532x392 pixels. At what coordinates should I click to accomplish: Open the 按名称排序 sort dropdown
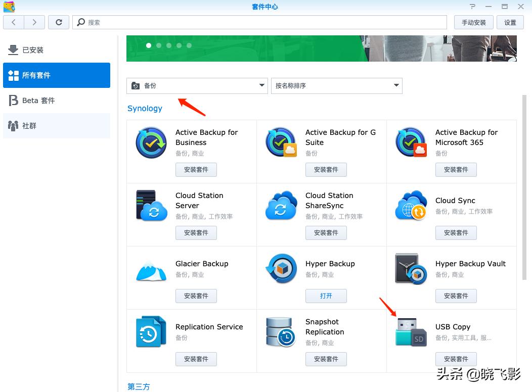tap(337, 85)
